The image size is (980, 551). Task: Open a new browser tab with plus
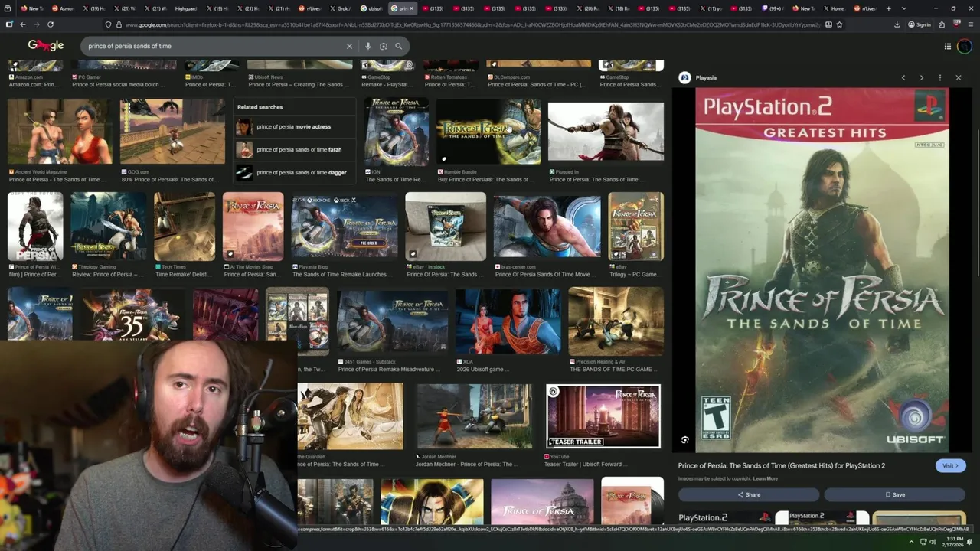[888, 8]
